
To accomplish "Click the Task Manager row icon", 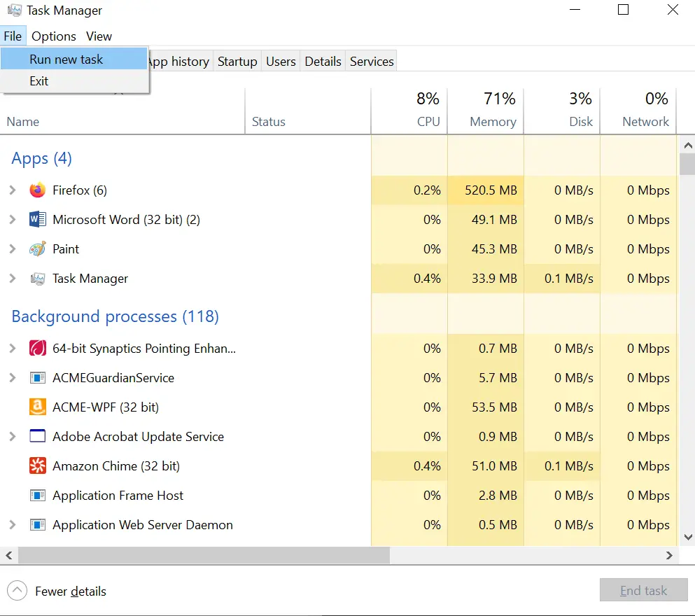I will 38,279.
